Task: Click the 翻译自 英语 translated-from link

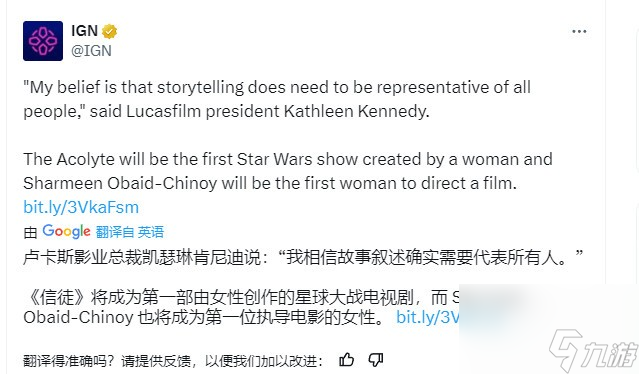Action: [130, 232]
